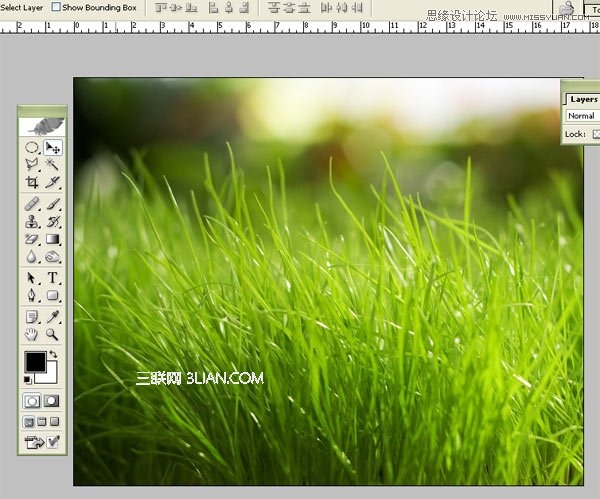
Task: Click the grass photo on the canvas
Action: coord(328,281)
